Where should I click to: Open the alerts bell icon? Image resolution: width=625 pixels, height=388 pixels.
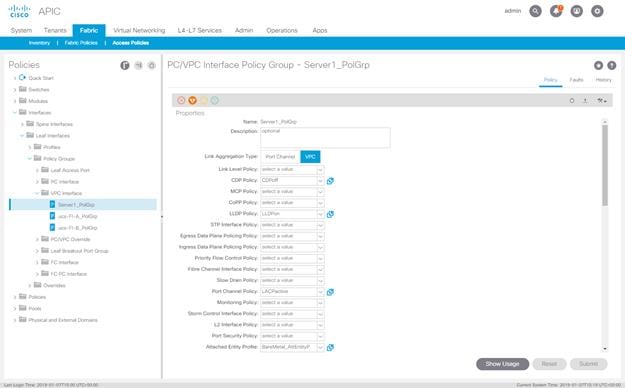click(556, 11)
